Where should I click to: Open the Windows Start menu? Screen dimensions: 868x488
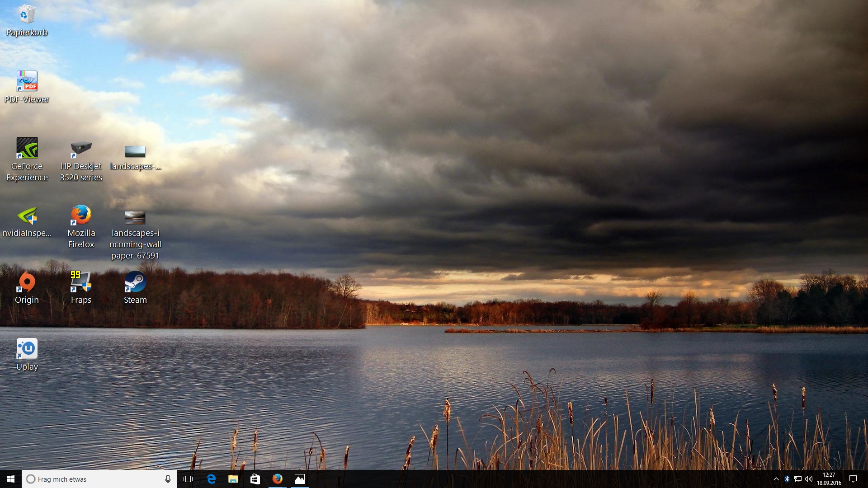click(x=11, y=479)
